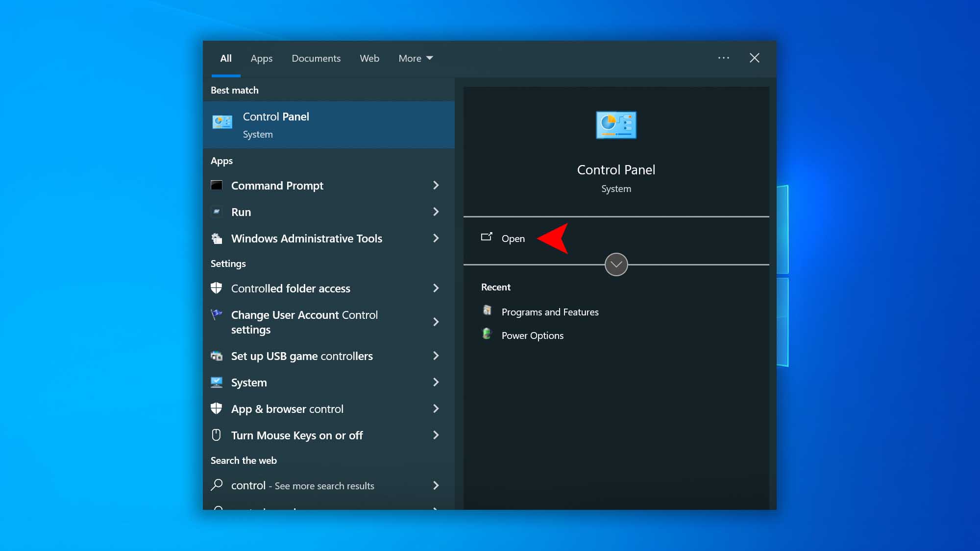Click Open to launch Control Panel
Image resolution: width=980 pixels, height=551 pixels.
513,239
